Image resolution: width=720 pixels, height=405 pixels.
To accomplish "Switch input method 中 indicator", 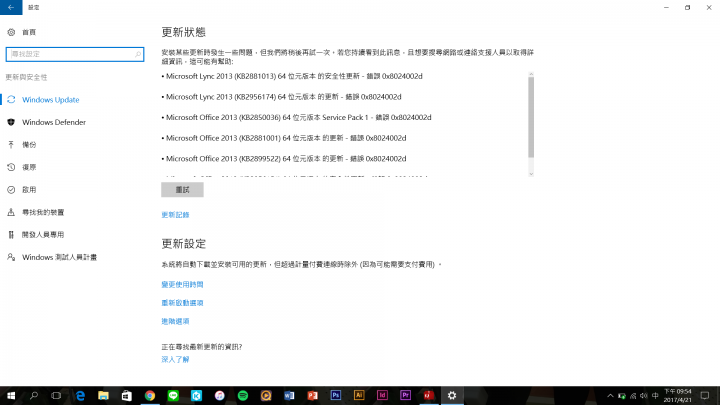I will (x=655, y=396).
